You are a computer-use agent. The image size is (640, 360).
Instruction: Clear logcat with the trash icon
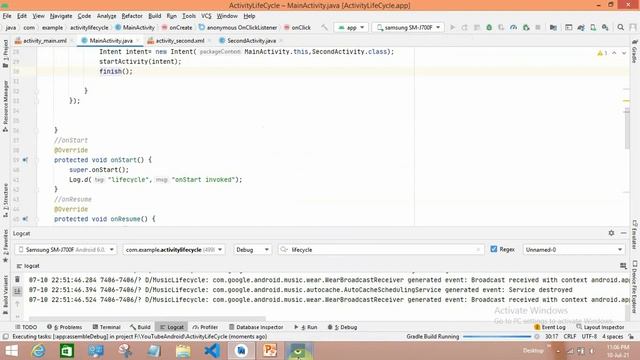point(17,279)
